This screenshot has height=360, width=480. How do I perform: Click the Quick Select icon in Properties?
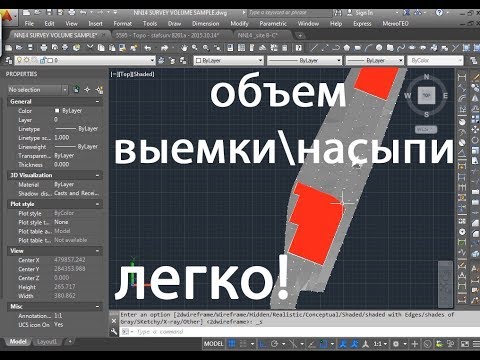tap(99, 90)
